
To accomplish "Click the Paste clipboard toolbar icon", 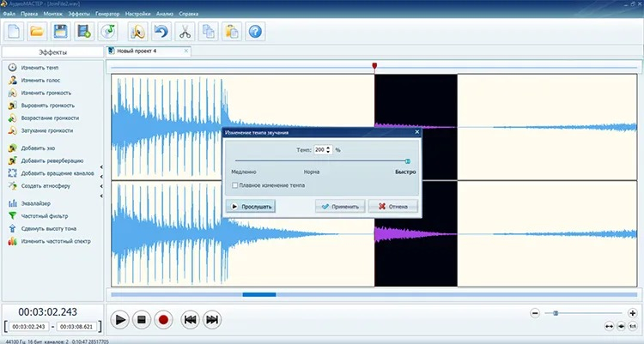I will (232, 32).
